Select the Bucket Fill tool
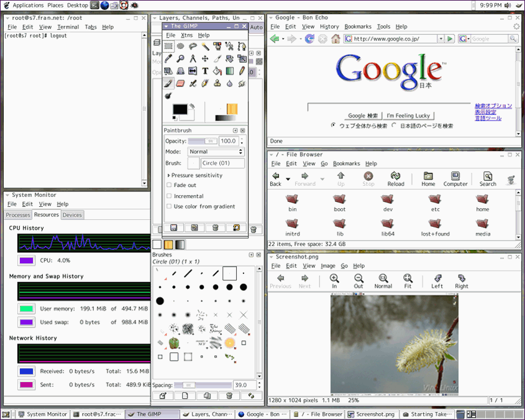This screenshot has width=525, height=420. (x=217, y=71)
